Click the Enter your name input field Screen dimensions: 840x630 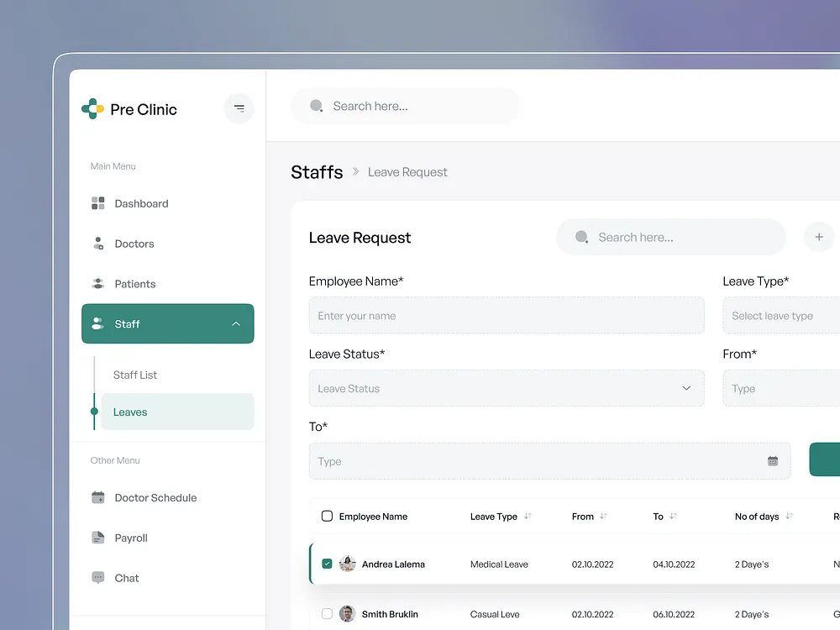pyautogui.click(x=507, y=315)
